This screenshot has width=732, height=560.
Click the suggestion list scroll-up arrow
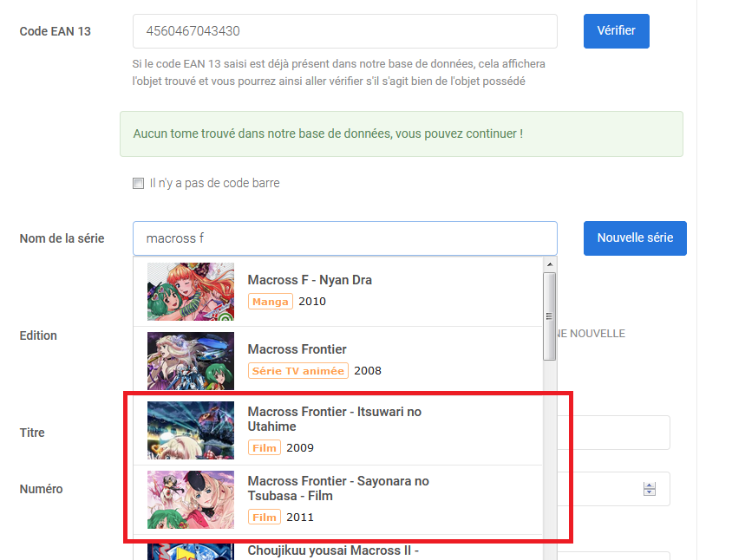pos(550,264)
